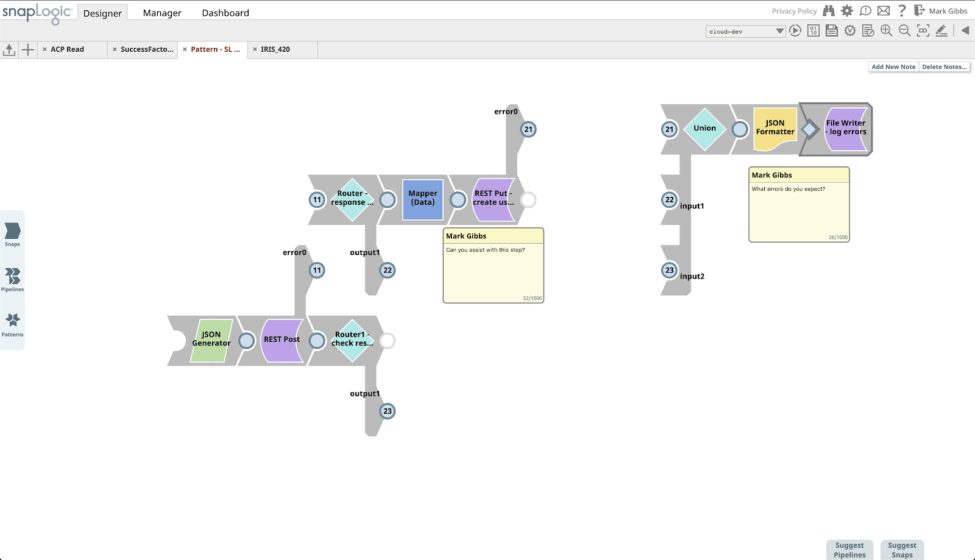
Task: Switch to the IRIS_420 pipeline tab
Action: coord(275,49)
